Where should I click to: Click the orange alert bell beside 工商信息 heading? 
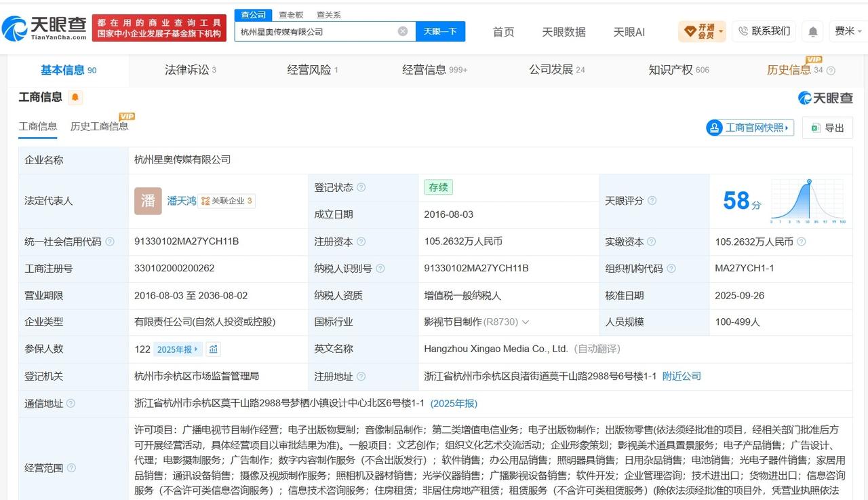pos(75,97)
